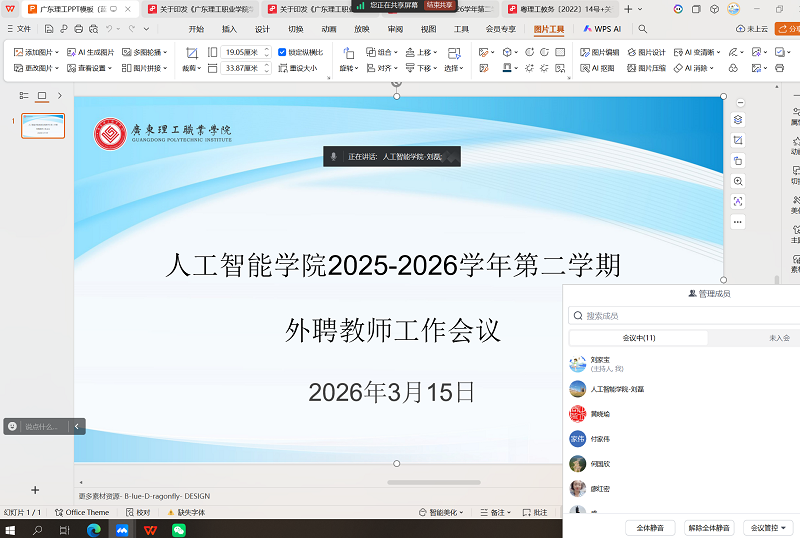800x538 pixels.
Task: Click the 解除全体静音 button
Action: pyautogui.click(x=709, y=527)
